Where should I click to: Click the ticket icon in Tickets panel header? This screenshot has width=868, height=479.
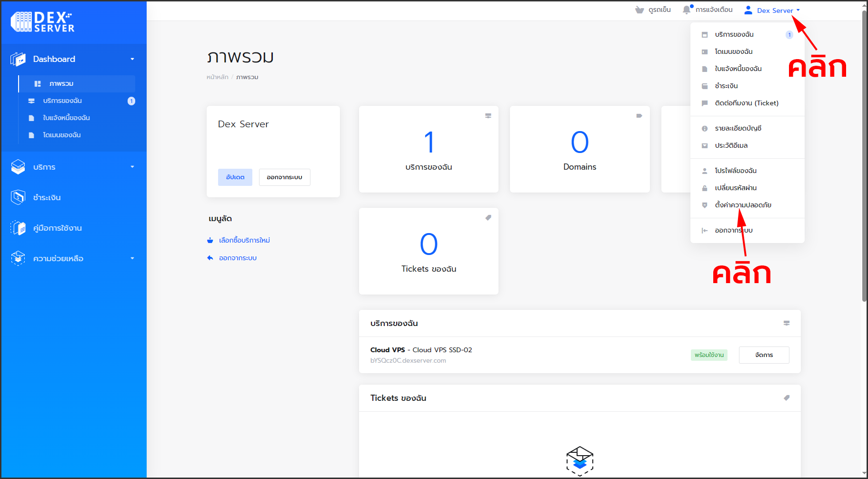point(787,398)
